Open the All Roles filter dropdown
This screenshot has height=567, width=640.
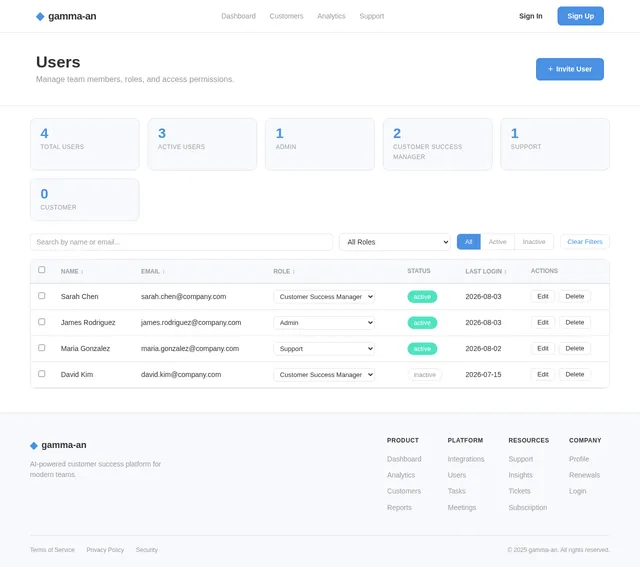click(395, 242)
